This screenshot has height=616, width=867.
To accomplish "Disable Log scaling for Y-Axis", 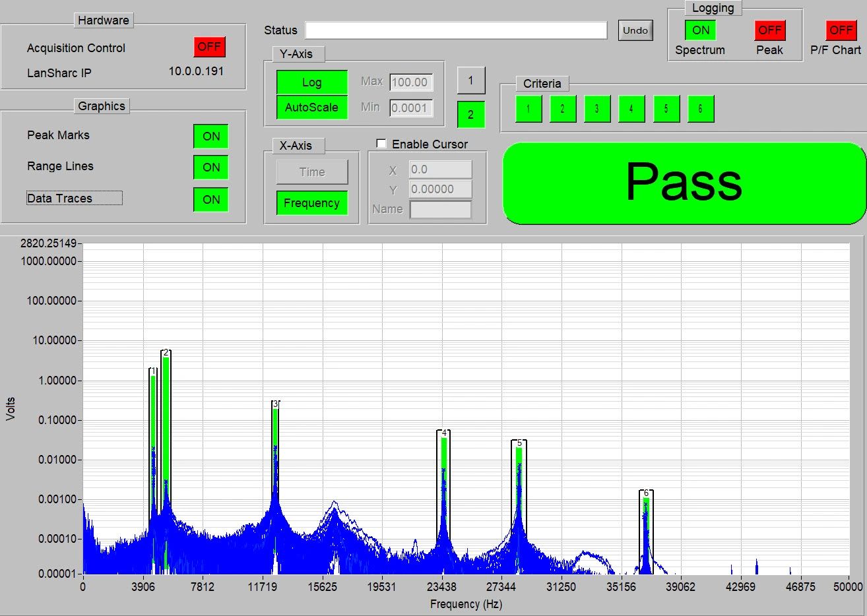I will point(311,82).
